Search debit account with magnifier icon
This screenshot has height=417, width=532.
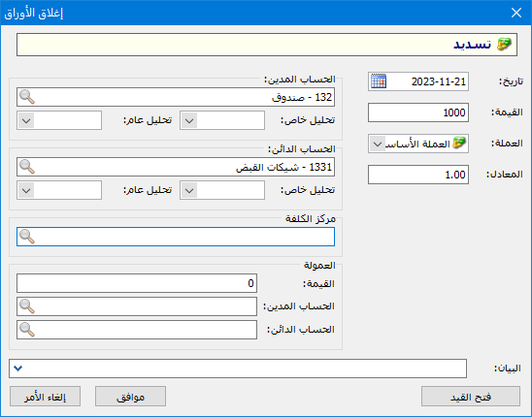[x=27, y=97]
